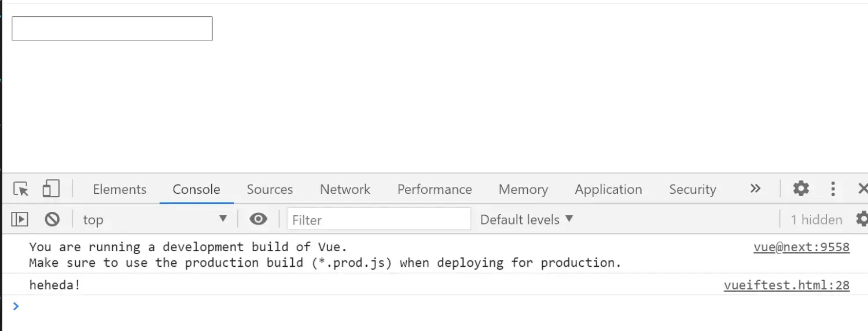Toggle the device toolbar icon

(x=51, y=189)
